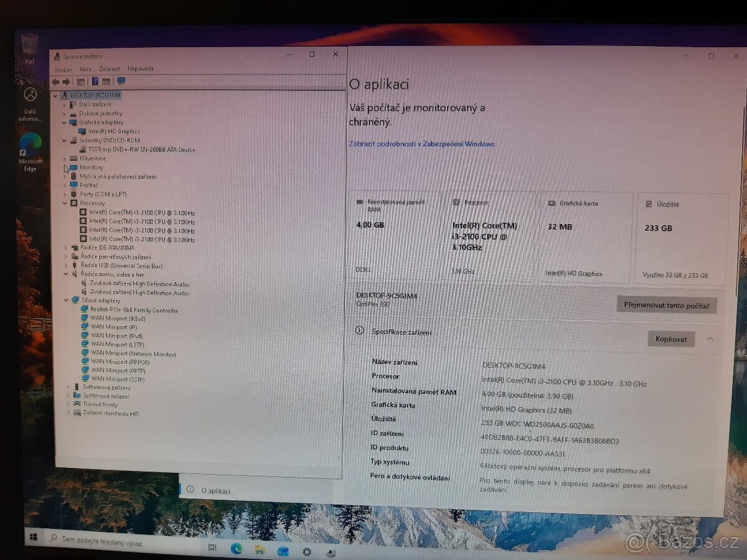Click the Back navigation arrow in Device Manager
The height and width of the screenshot is (560, 747).
pos(57,81)
